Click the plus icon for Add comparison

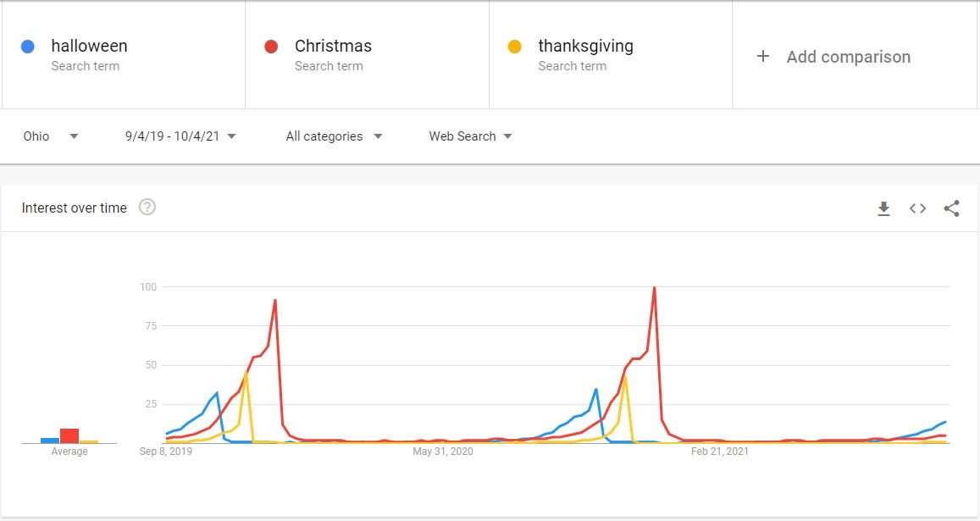(763, 57)
